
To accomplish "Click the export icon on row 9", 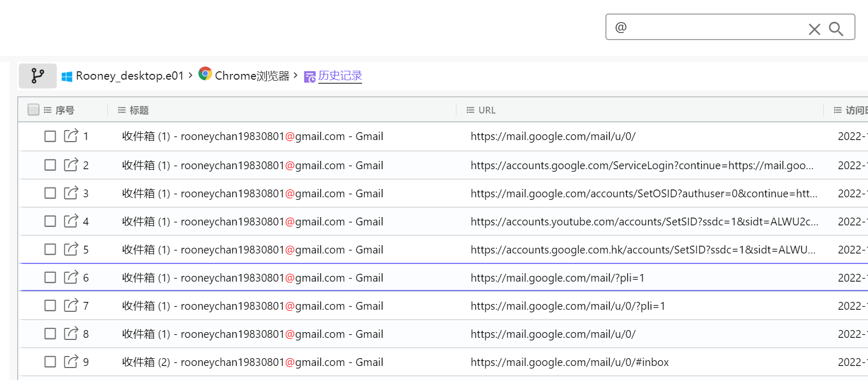I will pos(71,361).
